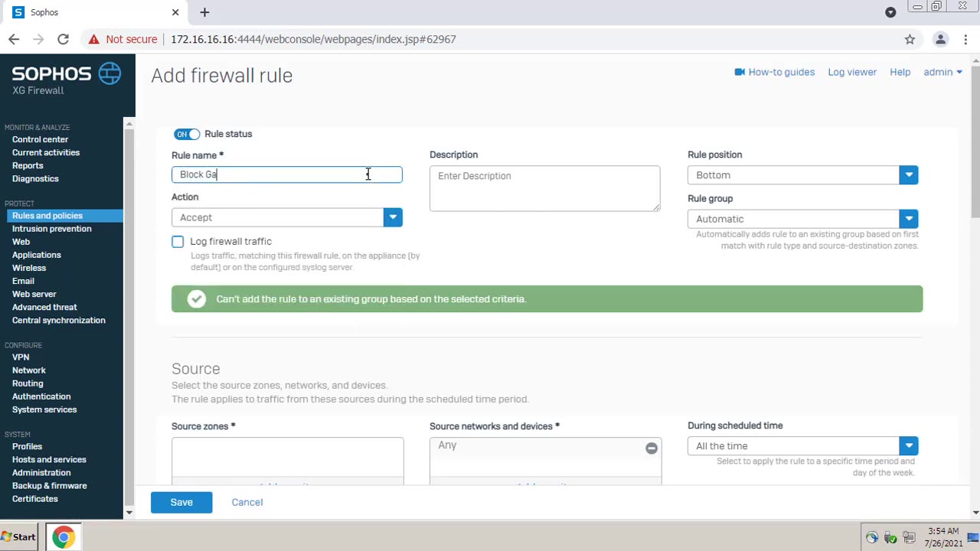This screenshot has width=980, height=551.
Task: Open Chrome from the taskbar
Action: [x=64, y=537]
